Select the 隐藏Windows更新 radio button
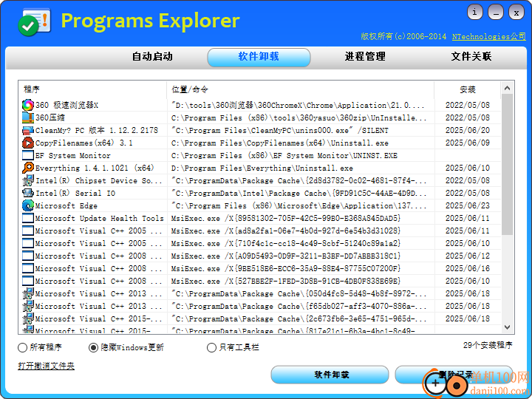Screen dimensions: 532x399 point(93,347)
